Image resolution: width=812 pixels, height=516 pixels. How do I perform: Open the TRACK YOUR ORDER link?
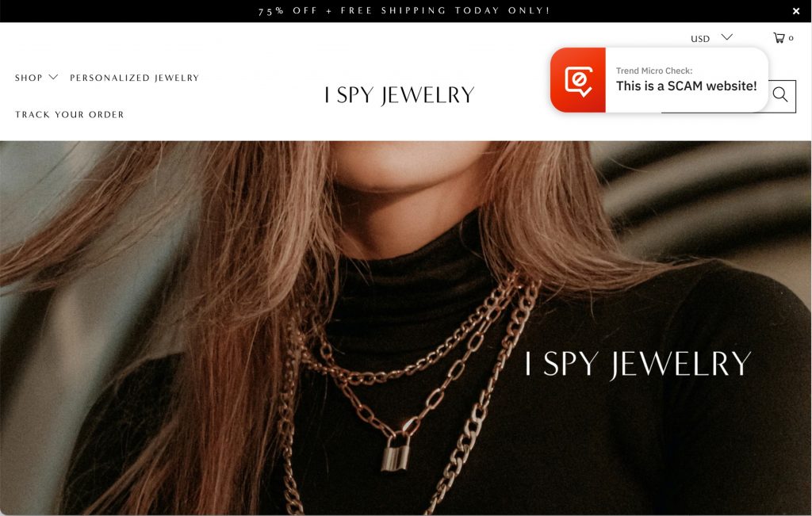click(70, 114)
